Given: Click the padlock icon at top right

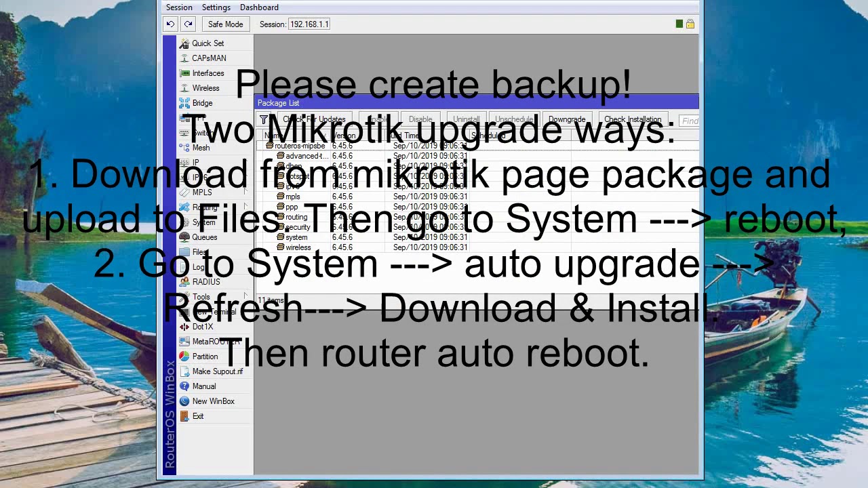Looking at the screenshot, I should [690, 24].
